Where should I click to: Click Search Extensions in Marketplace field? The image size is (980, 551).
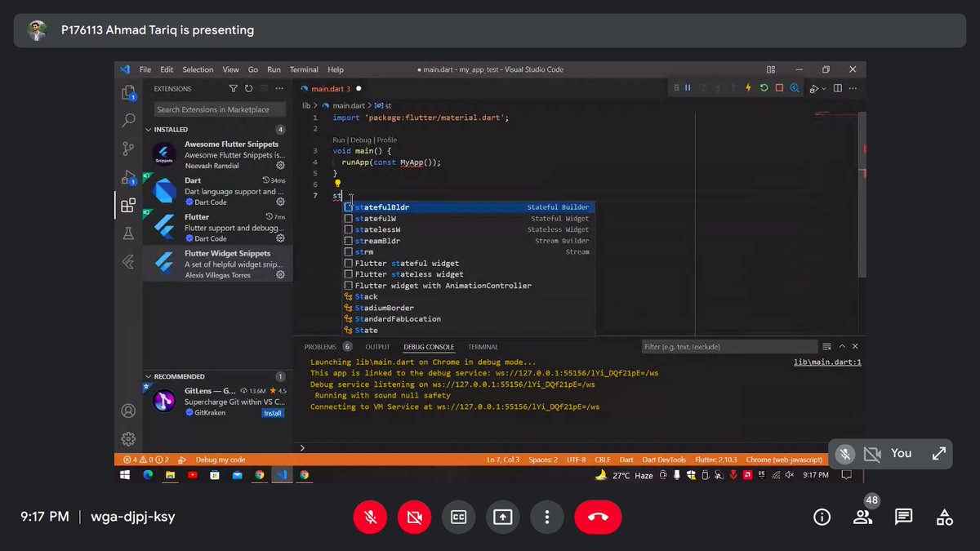click(x=220, y=109)
